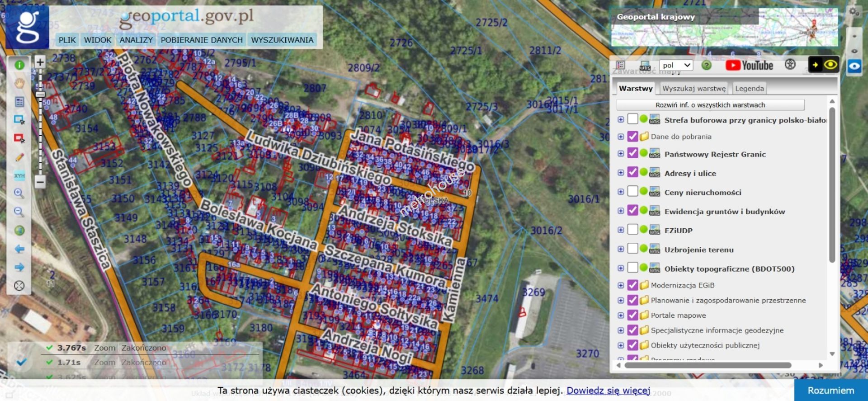Open the YouTube channel icon
This screenshot has width=868, height=401.
click(749, 66)
